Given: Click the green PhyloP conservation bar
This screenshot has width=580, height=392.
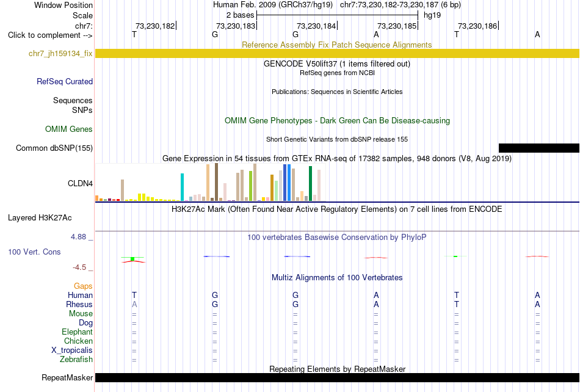Looking at the screenshot, I should (133, 259).
